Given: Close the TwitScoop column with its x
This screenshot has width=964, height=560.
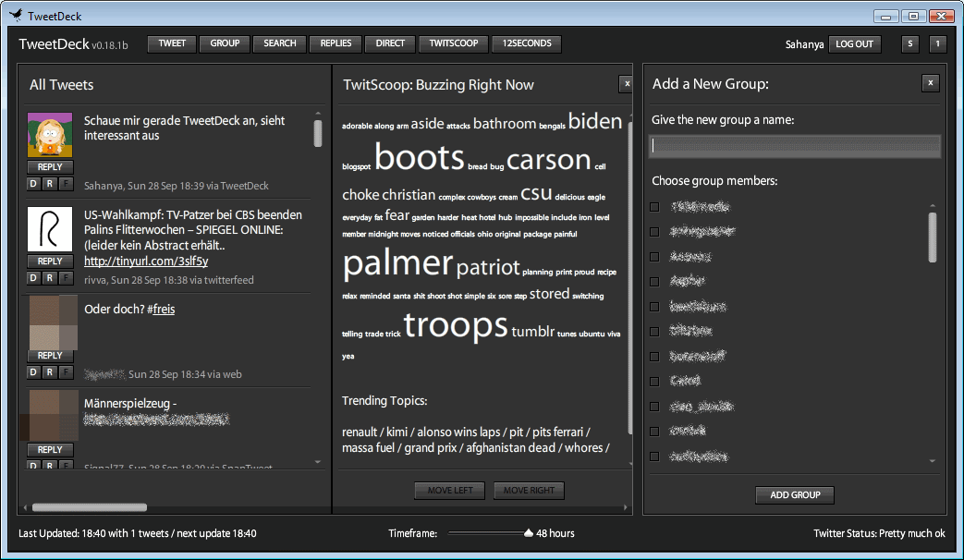Looking at the screenshot, I should [x=626, y=84].
